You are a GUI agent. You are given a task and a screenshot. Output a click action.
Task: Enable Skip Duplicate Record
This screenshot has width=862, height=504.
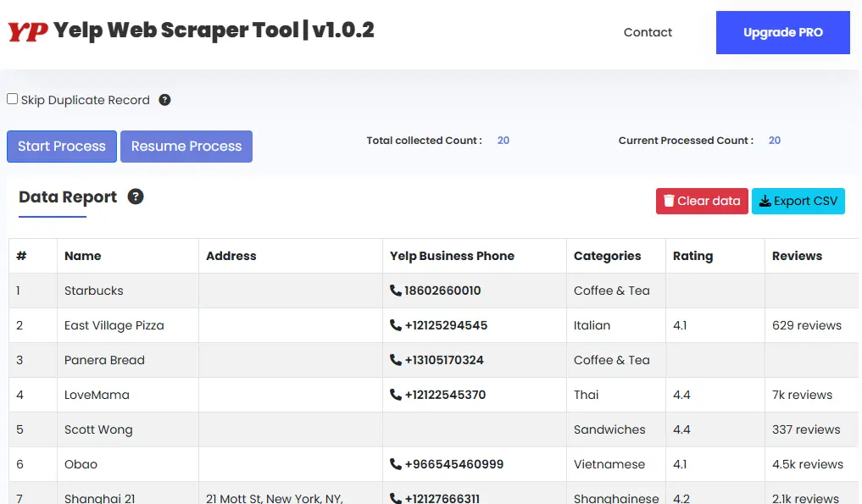click(x=12, y=99)
